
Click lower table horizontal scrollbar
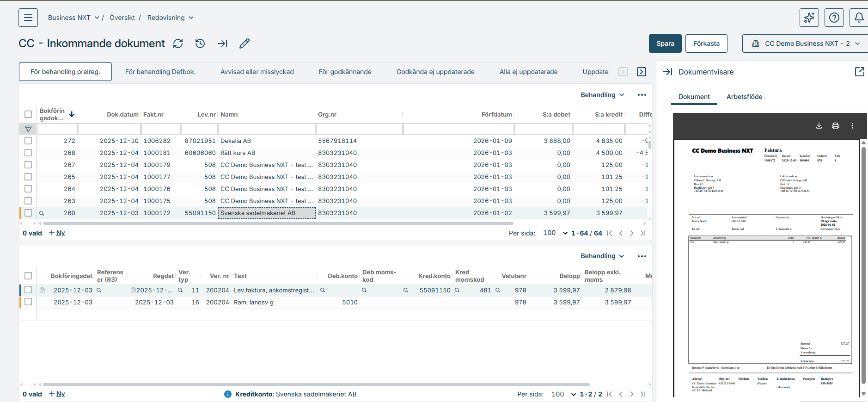pos(316,384)
